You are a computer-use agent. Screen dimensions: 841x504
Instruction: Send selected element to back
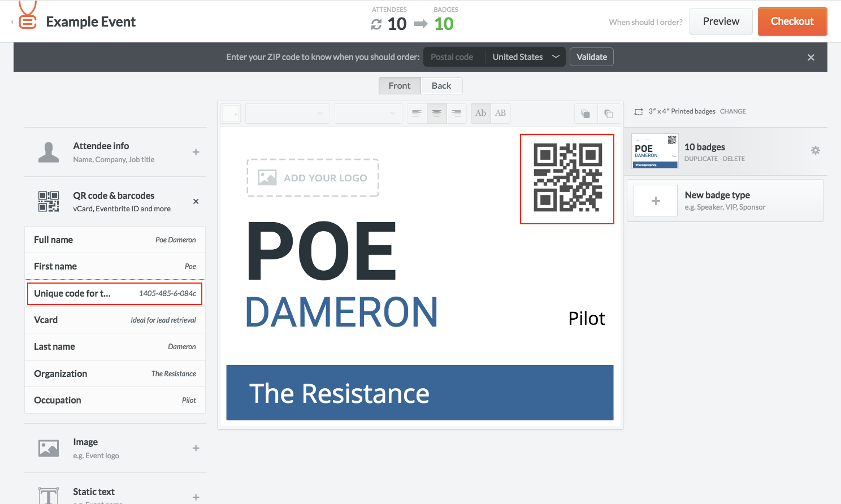pos(609,114)
